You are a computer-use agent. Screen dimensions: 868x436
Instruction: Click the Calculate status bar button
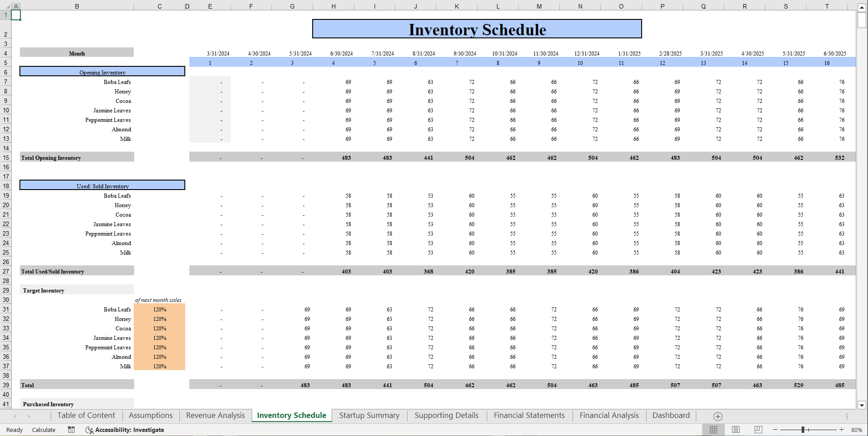(44, 430)
